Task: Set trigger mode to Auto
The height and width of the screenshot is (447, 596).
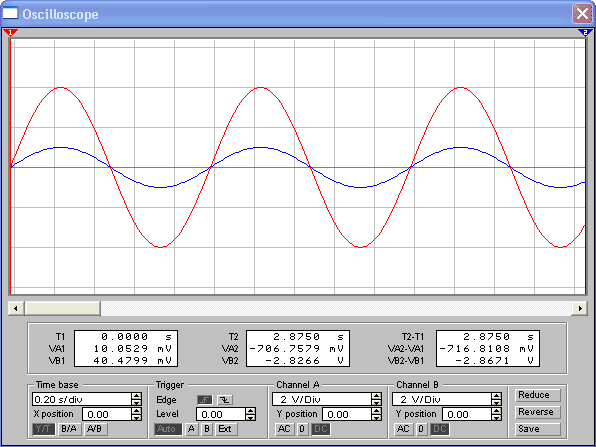Action: click(x=168, y=429)
